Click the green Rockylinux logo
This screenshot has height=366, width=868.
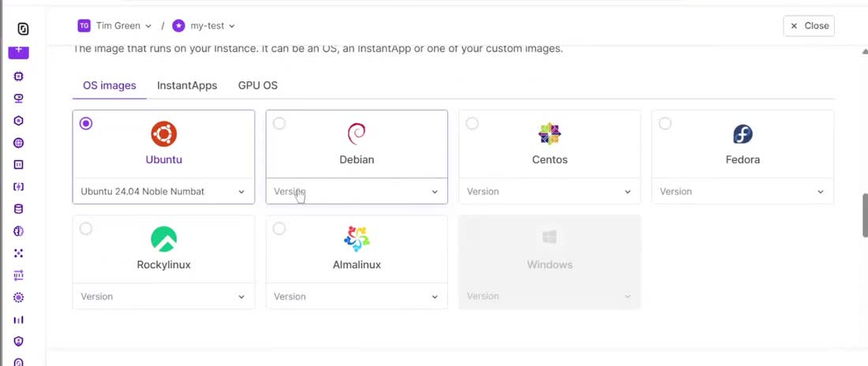164,239
